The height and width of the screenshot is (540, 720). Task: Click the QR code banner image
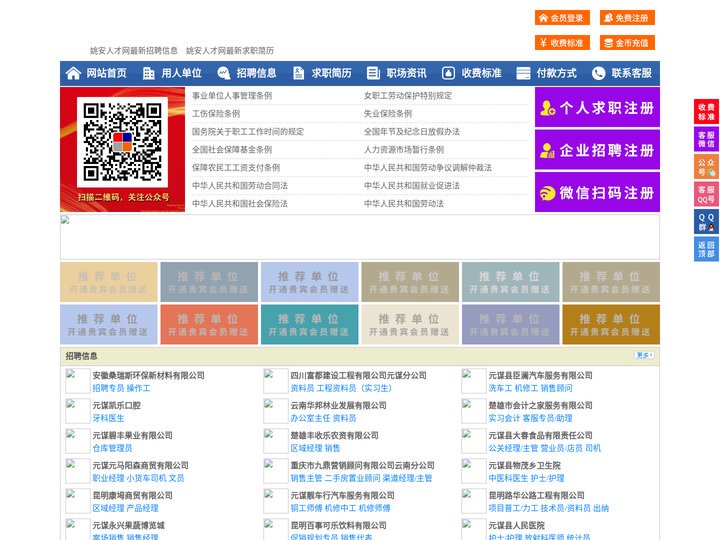[123, 149]
